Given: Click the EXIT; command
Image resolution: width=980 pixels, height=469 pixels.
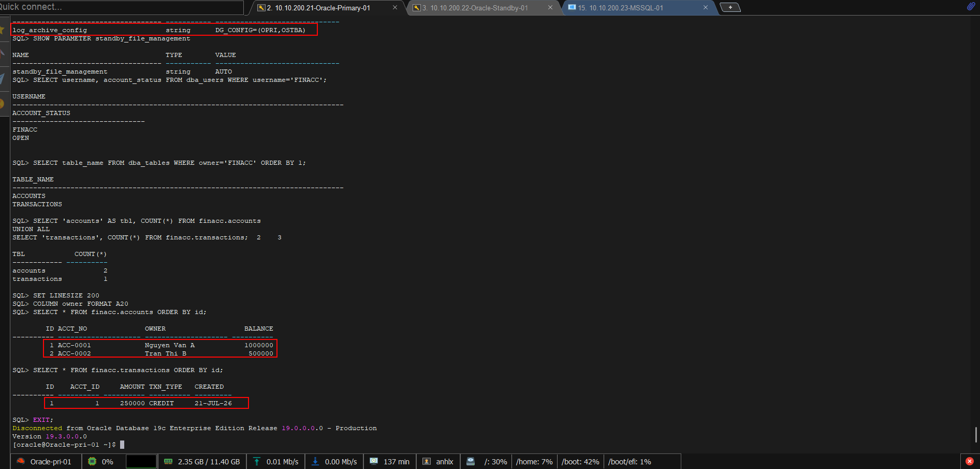Looking at the screenshot, I should (43, 420).
